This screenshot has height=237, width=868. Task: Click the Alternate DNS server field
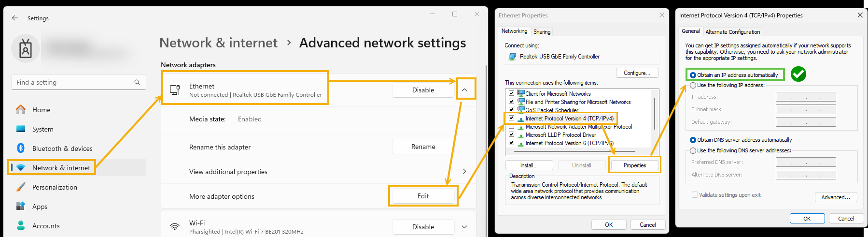(x=806, y=175)
